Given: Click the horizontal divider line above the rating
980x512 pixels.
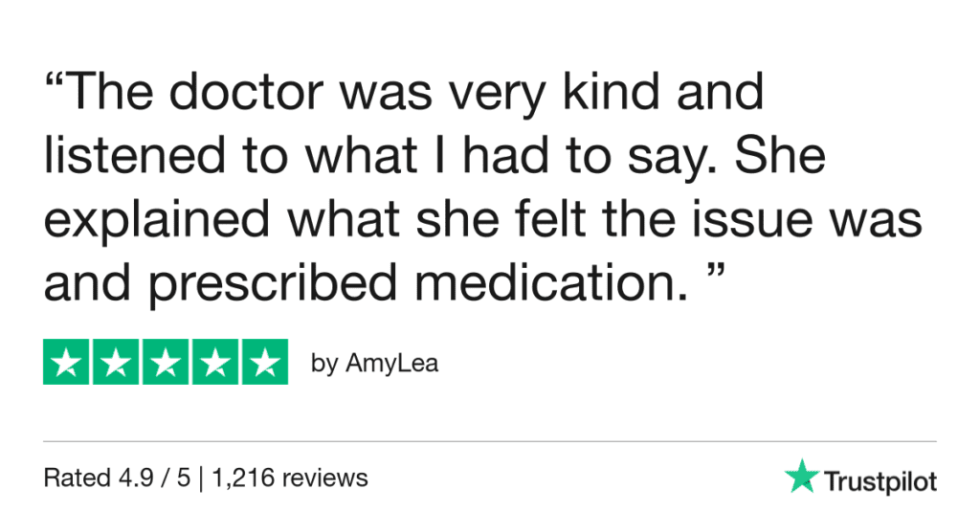Looking at the screenshot, I should coord(490,442).
